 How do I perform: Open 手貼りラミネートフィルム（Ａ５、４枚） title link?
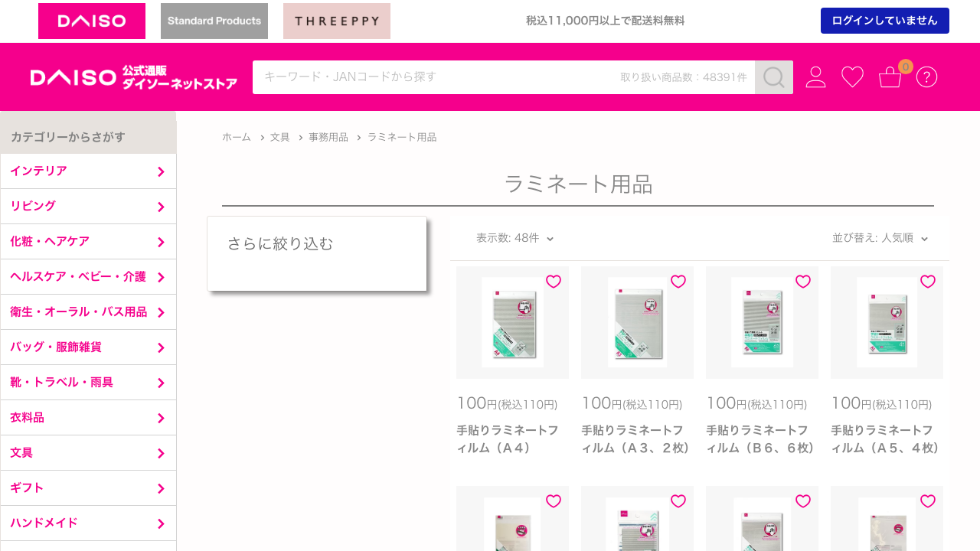pos(886,439)
